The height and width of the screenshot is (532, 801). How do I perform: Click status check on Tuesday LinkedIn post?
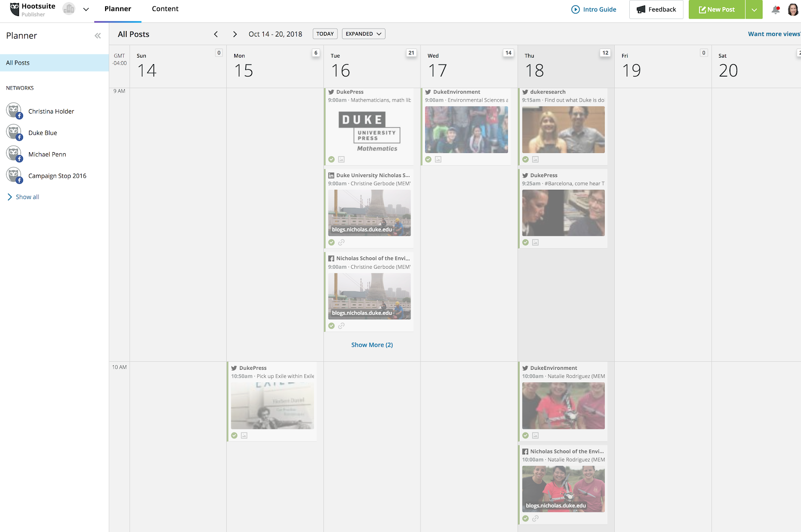(331, 243)
